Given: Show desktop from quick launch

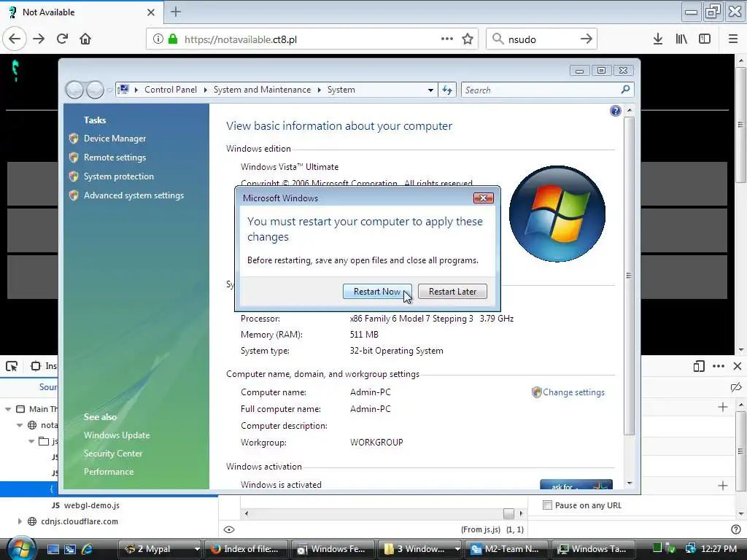Looking at the screenshot, I should tap(53, 549).
